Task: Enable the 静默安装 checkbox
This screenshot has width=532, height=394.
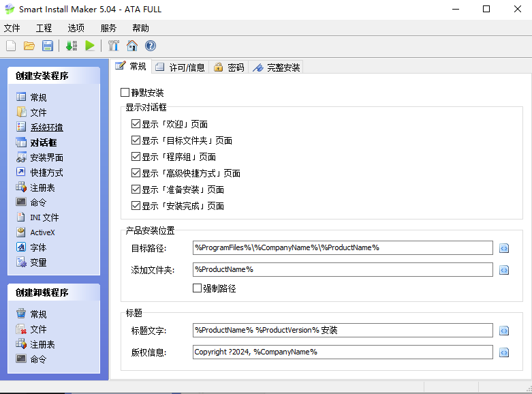Action: [x=125, y=93]
